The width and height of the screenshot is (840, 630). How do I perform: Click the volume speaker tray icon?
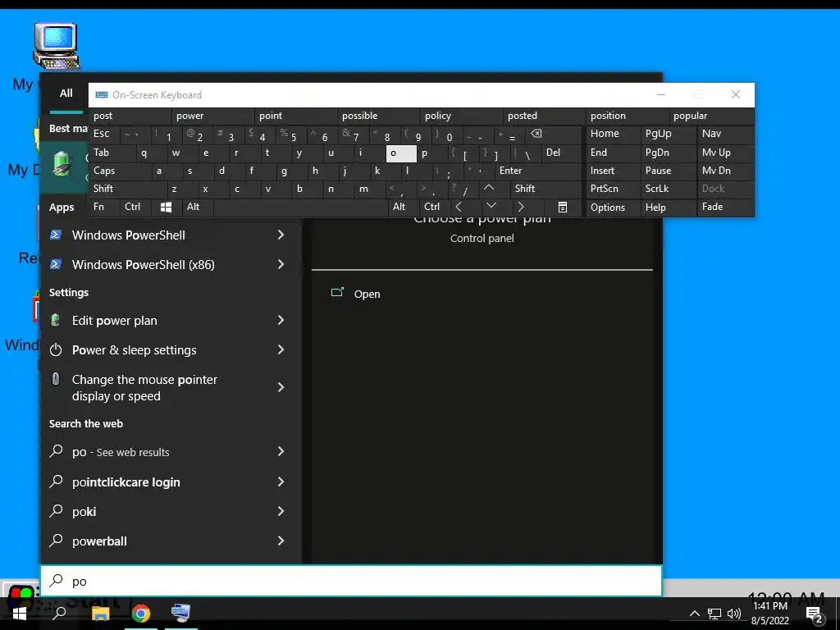734,614
